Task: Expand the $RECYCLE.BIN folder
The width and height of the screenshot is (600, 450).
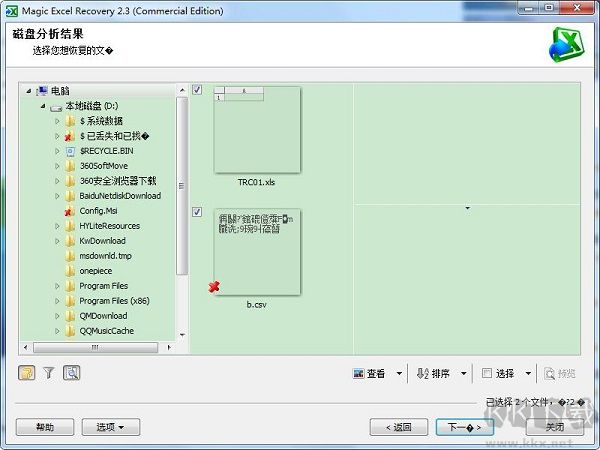Action: (57, 151)
